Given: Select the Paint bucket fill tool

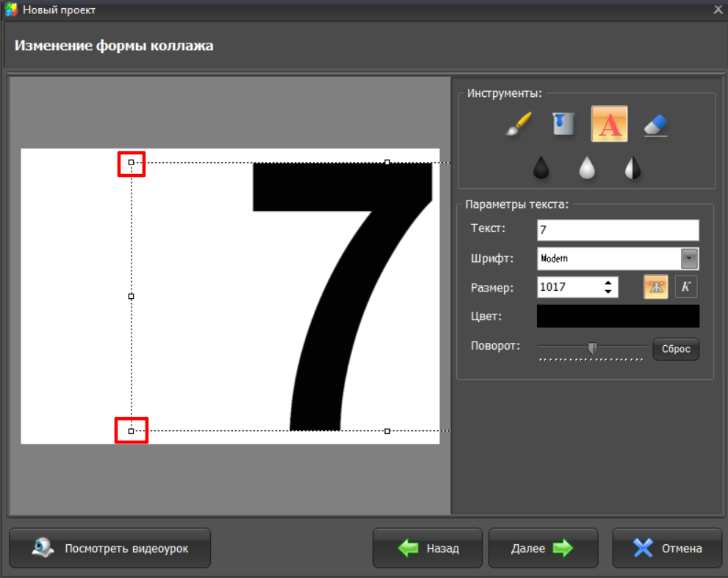Looking at the screenshot, I should [x=563, y=123].
